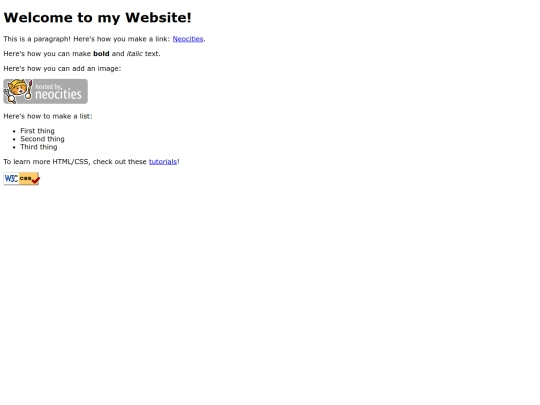
Task: Click the 'Here's how you can add an image:' line
Action: coord(62,69)
